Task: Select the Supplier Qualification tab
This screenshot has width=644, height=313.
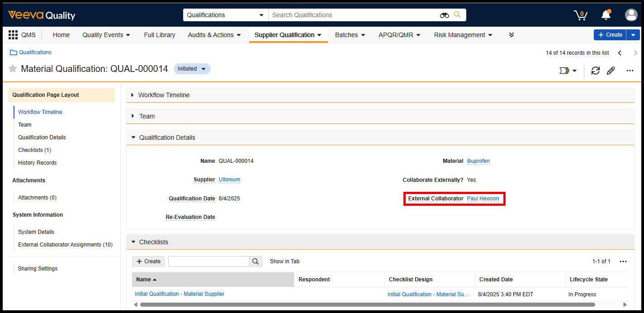Action: (288, 35)
